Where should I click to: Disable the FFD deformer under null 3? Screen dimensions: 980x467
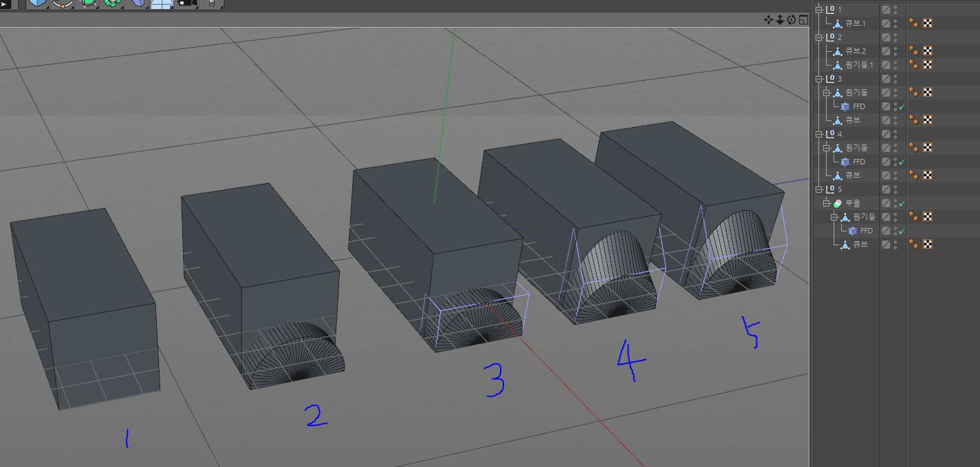901,106
